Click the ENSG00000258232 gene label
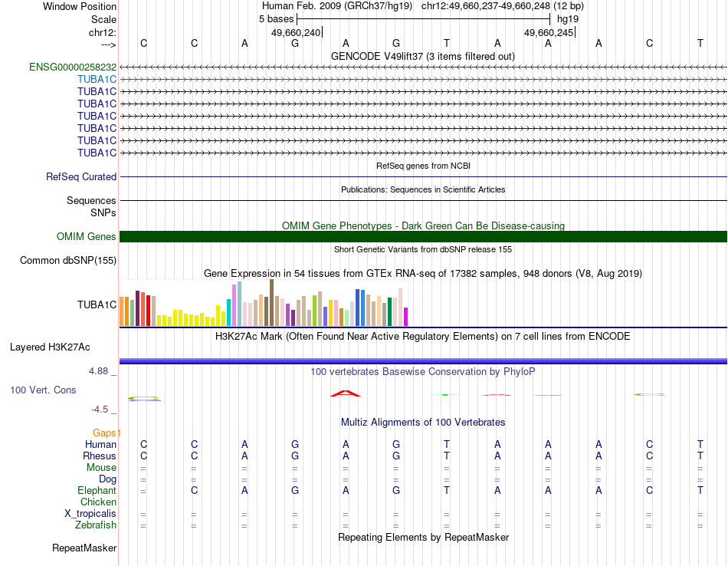Viewport: 728px width, 566px height. coord(73,67)
